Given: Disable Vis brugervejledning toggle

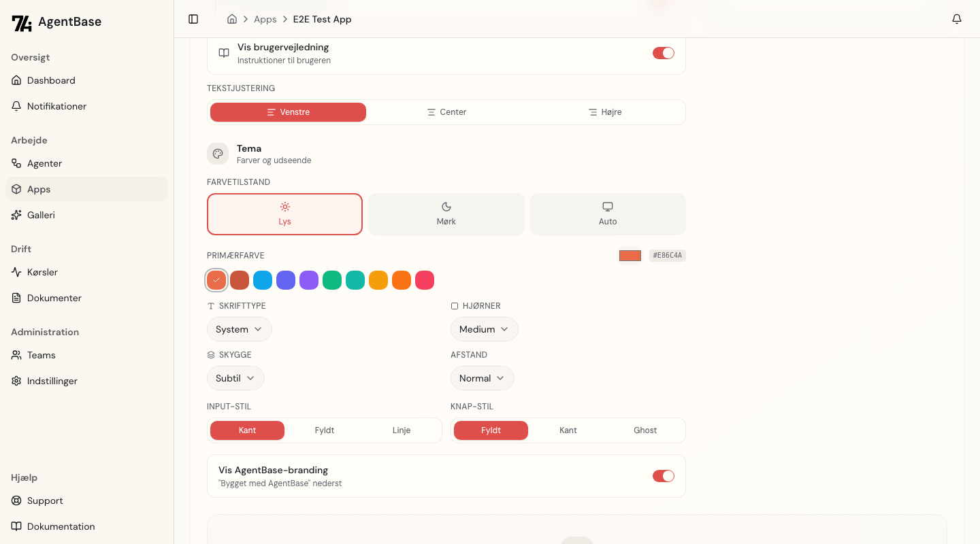Looking at the screenshot, I should tap(663, 53).
